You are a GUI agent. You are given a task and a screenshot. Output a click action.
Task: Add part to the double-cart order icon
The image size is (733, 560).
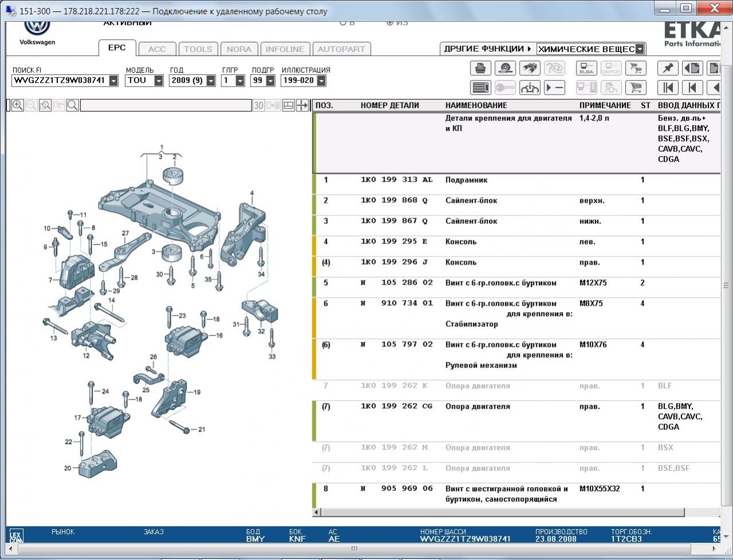click(636, 68)
